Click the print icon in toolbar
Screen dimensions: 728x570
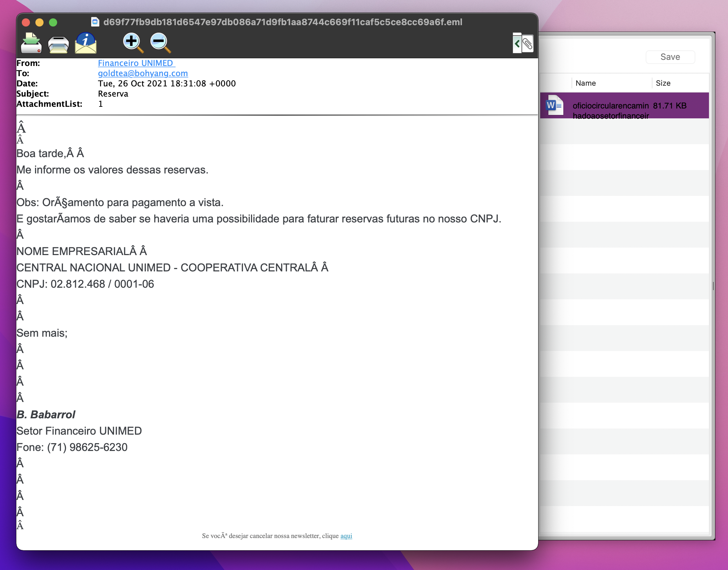(x=58, y=44)
